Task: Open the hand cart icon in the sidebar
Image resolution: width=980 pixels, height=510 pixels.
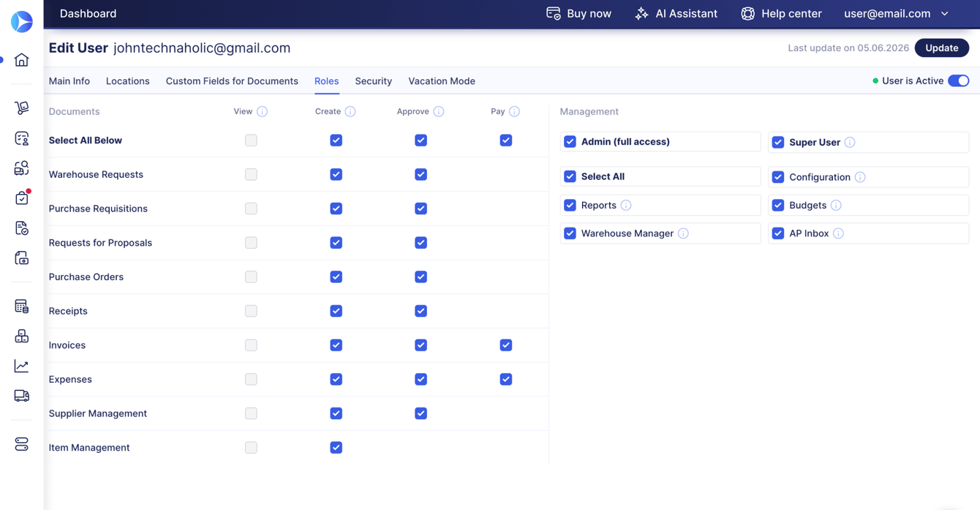Action: click(22, 108)
